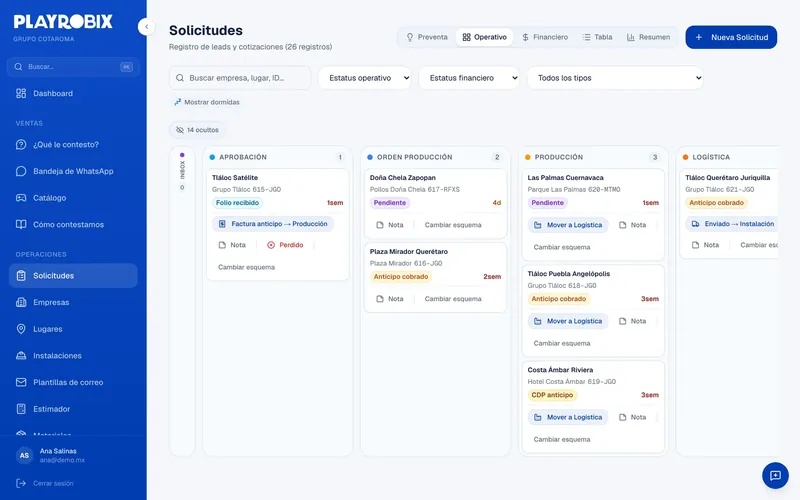Viewport: 800px width, 500px height.
Task: Click the Cerrar sesión logout icon
Action: pos(21,483)
